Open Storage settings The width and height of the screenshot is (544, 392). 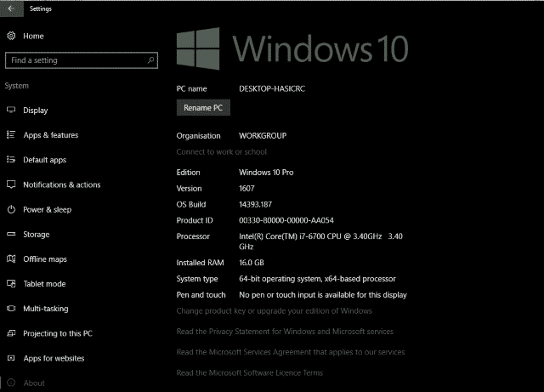pos(36,235)
